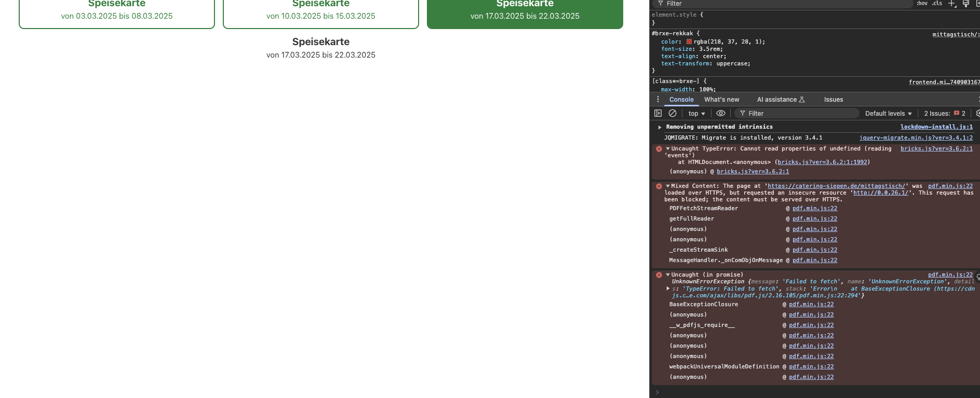Click the red error icon of the Uncaught TypeError entry
This screenshot has height=398, width=980.
pos(659,149)
